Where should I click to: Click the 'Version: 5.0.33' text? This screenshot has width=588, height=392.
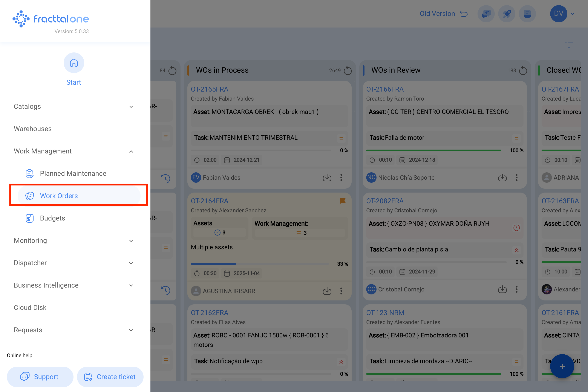[72, 32]
